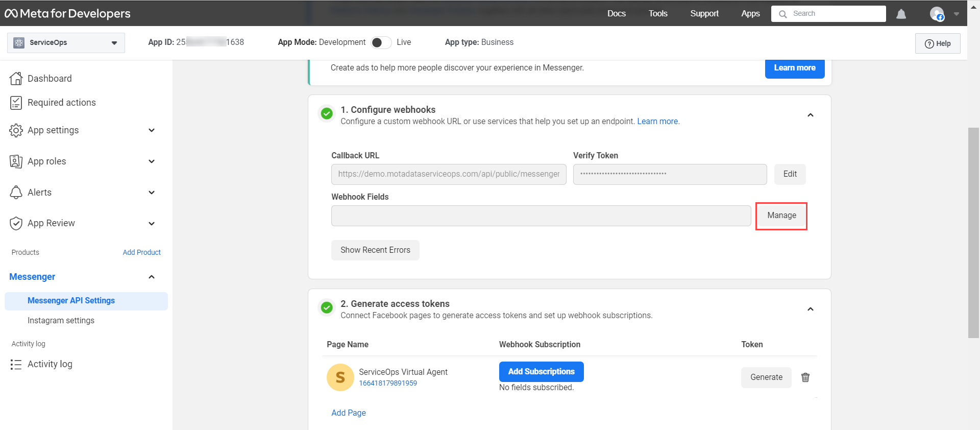Generate token for ServiceOps Virtual Agent

(x=766, y=377)
